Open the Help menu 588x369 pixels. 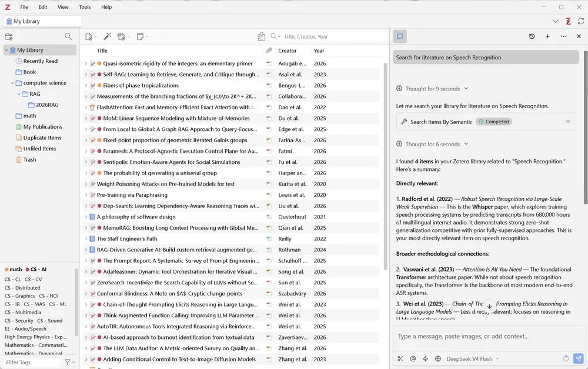coord(106,6)
